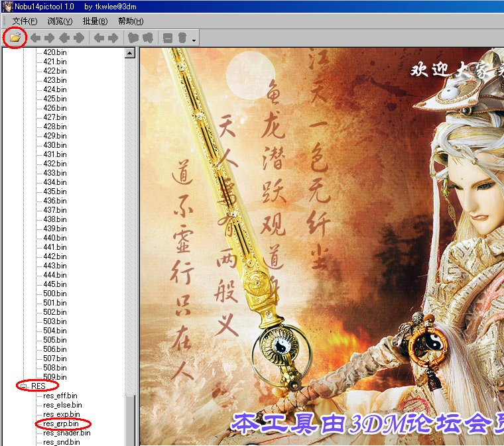
Task: Open the 浏览(V) menu
Action: (x=60, y=21)
